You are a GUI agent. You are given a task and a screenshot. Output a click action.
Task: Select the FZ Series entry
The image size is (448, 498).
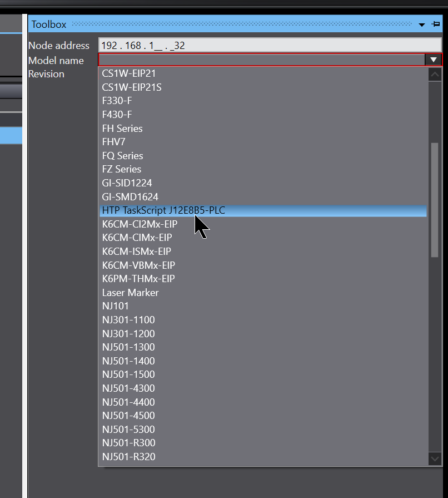pos(263,169)
